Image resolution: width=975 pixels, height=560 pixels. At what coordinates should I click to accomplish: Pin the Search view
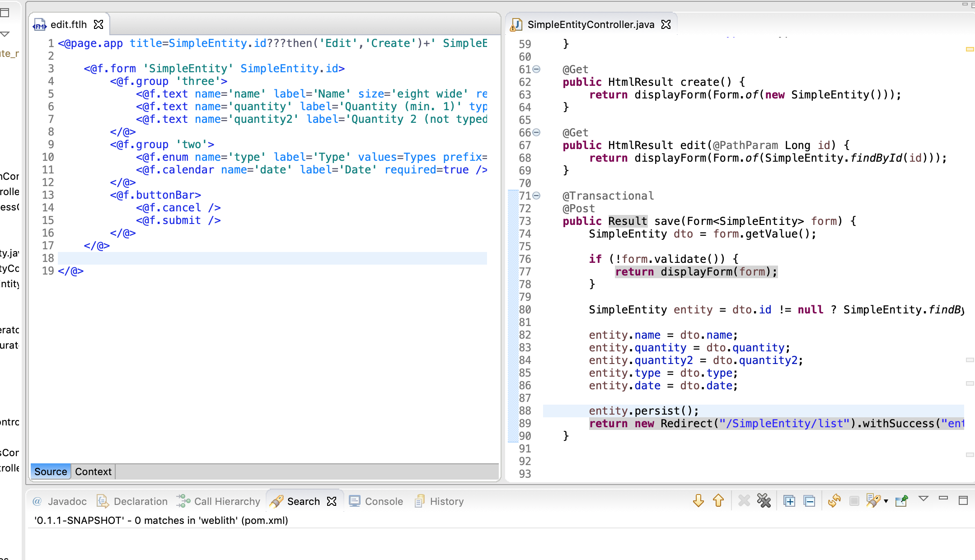pyautogui.click(x=901, y=501)
